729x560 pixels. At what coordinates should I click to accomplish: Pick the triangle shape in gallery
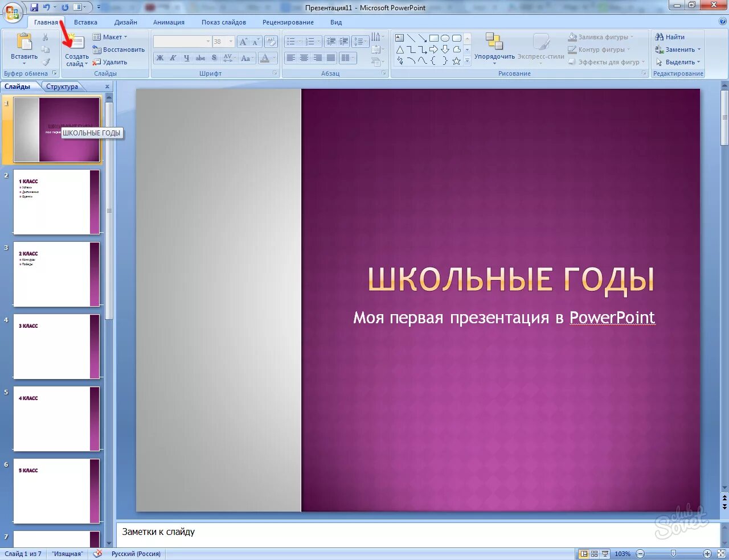[399, 50]
